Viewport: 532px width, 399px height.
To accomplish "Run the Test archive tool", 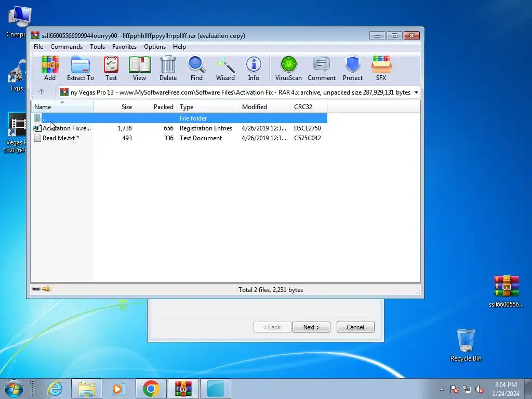I will (111, 68).
